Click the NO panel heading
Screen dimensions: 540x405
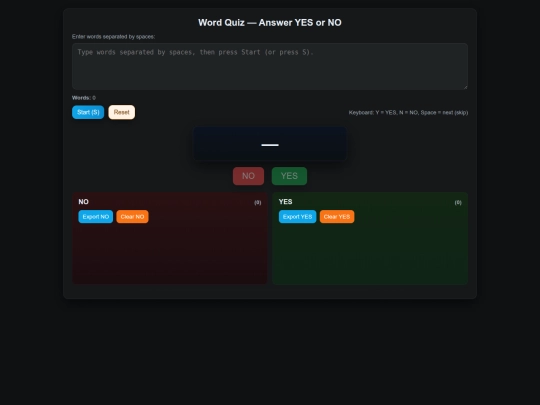coord(83,202)
